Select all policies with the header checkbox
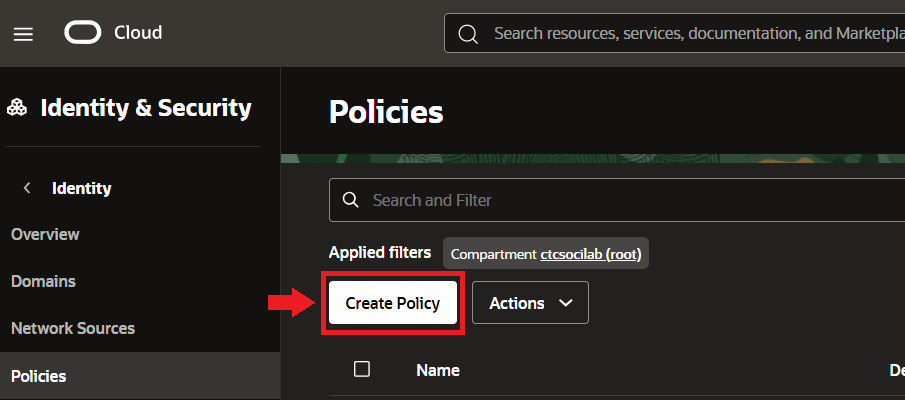 click(362, 369)
